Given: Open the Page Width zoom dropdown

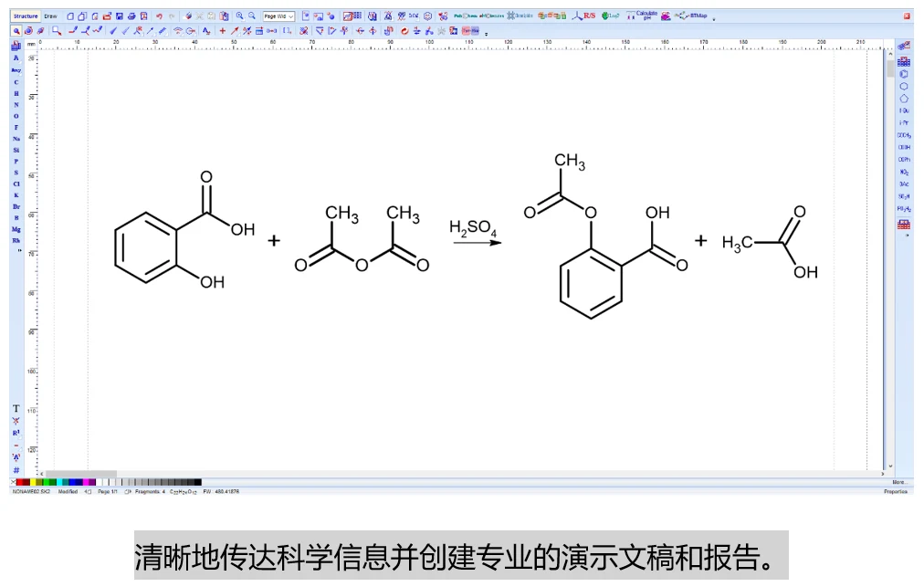Looking at the screenshot, I should point(278,16).
